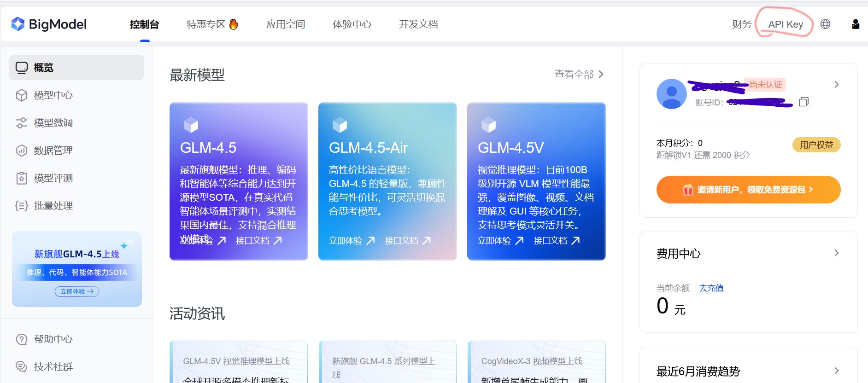Select 模型评测 in the sidebar
868x383 pixels.
(76, 178)
